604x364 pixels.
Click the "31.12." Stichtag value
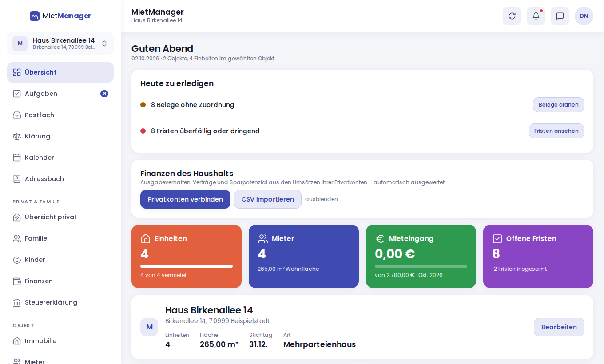click(258, 344)
